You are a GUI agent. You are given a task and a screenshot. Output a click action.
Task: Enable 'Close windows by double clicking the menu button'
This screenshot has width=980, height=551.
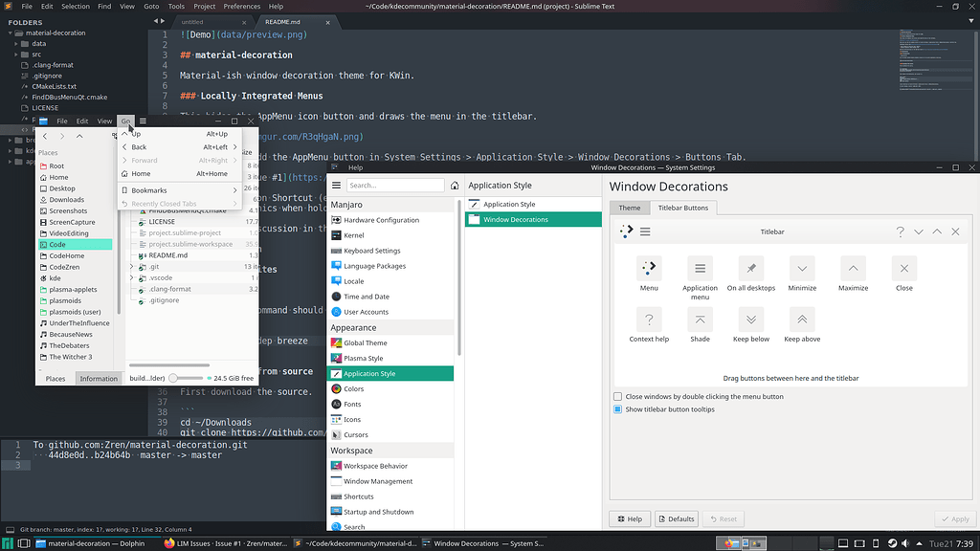coord(617,396)
